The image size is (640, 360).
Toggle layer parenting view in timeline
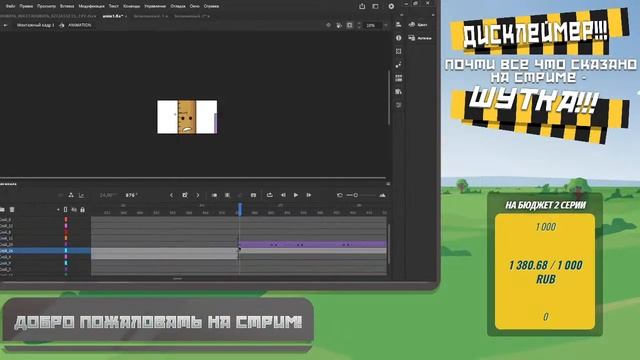(x=71, y=196)
